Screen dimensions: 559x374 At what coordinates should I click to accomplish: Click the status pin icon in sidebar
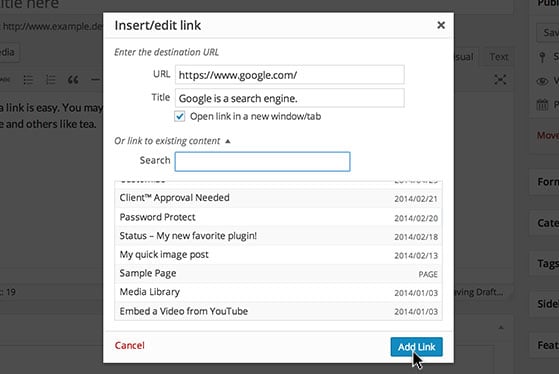coord(542,57)
